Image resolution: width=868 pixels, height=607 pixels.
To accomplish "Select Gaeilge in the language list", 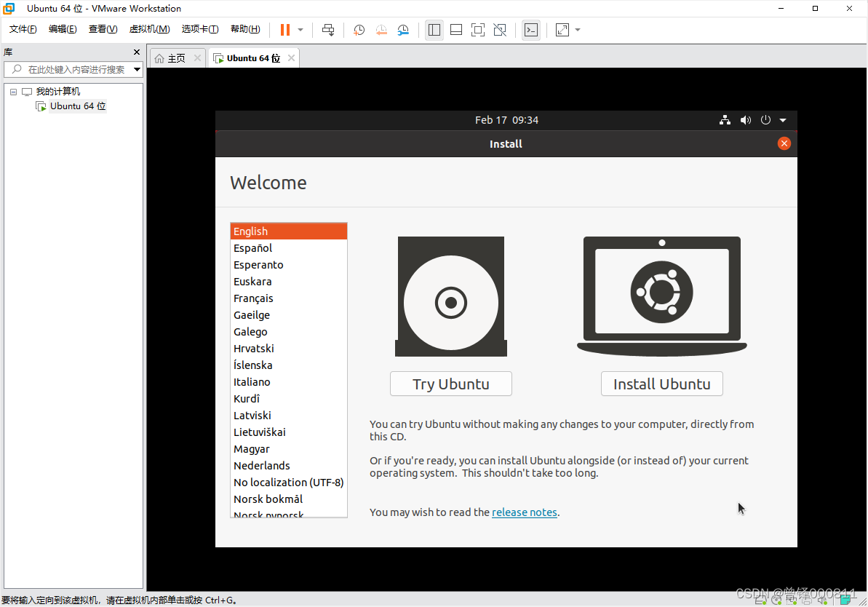I will coord(288,315).
